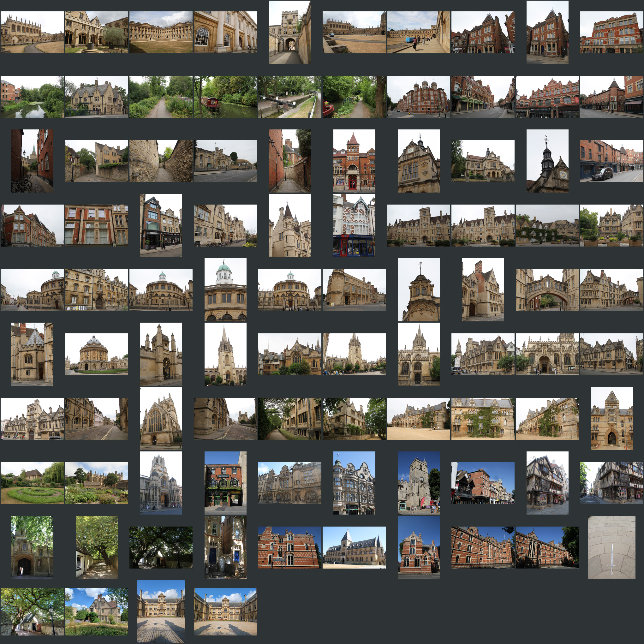644x644 pixels.
Task: Select the circular grass maze garden photo
Action: tap(32, 483)
